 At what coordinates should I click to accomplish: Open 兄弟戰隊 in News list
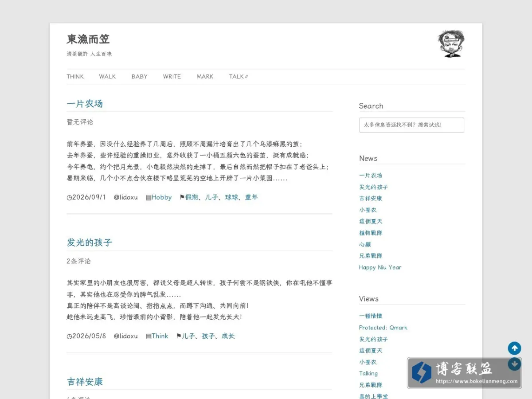(x=371, y=256)
